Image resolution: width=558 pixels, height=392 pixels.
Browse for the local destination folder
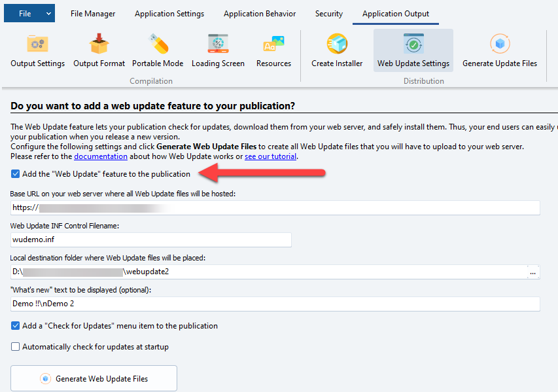pyautogui.click(x=533, y=272)
